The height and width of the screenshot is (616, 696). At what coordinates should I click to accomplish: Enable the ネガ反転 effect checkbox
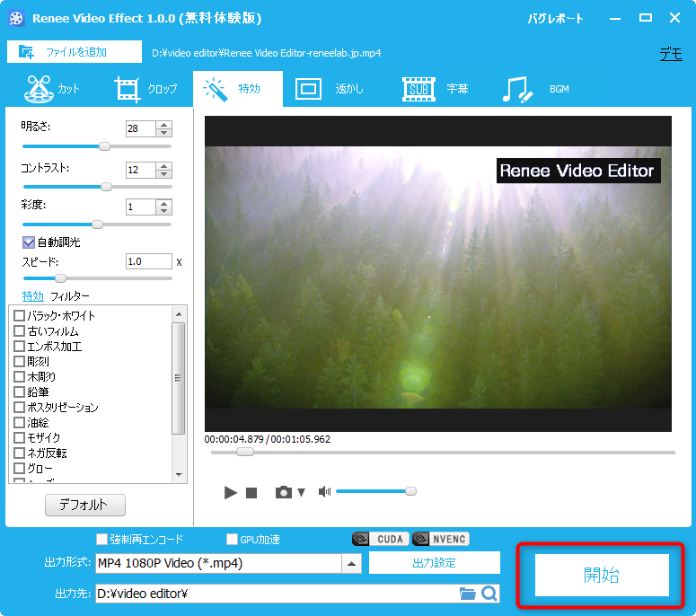19,453
